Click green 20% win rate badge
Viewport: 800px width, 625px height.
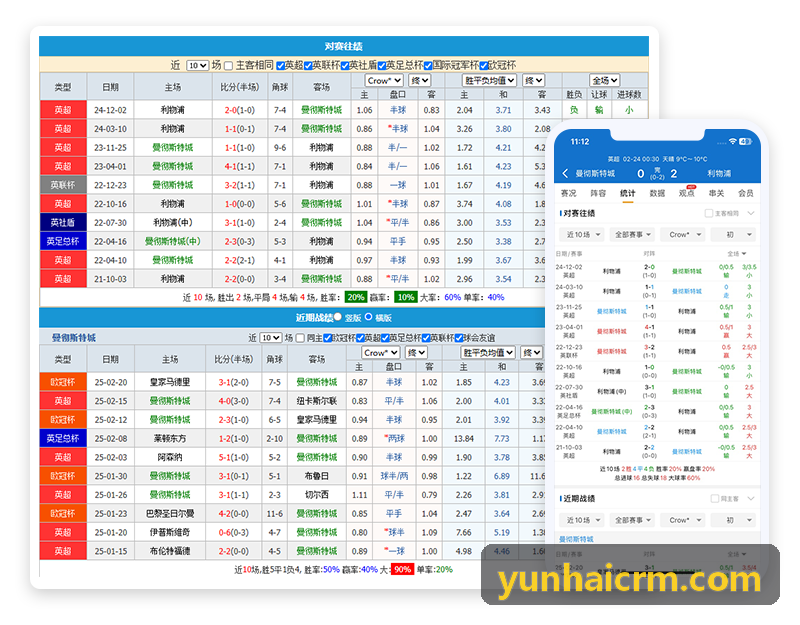[x=356, y=297]
